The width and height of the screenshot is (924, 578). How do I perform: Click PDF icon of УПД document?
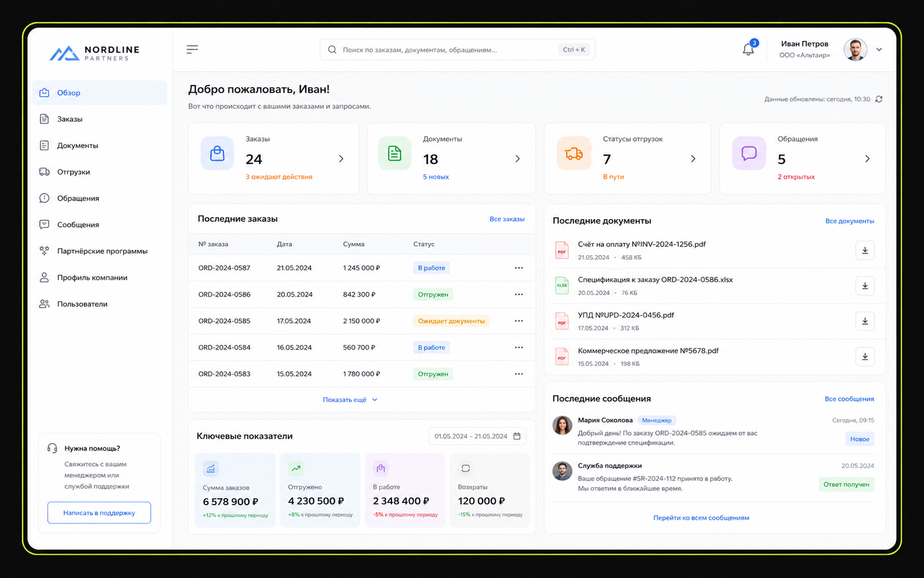pyautogui.click(x=562, y=321)
